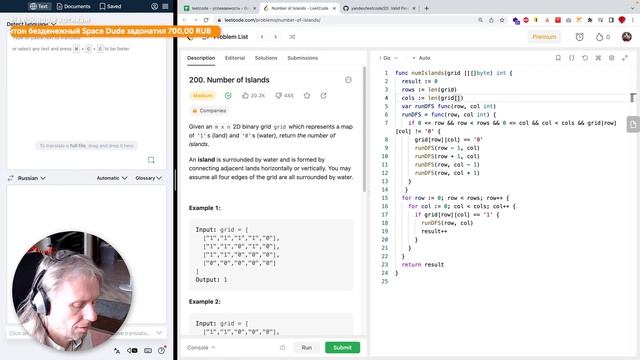Viewport: 640px width, 360px height.
Task: Click the Run button
Action: click(307, 348)
